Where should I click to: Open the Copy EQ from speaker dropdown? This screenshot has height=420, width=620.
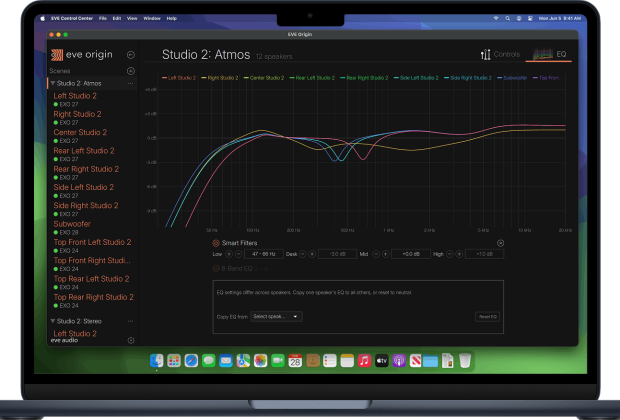[x=276, y=316]
